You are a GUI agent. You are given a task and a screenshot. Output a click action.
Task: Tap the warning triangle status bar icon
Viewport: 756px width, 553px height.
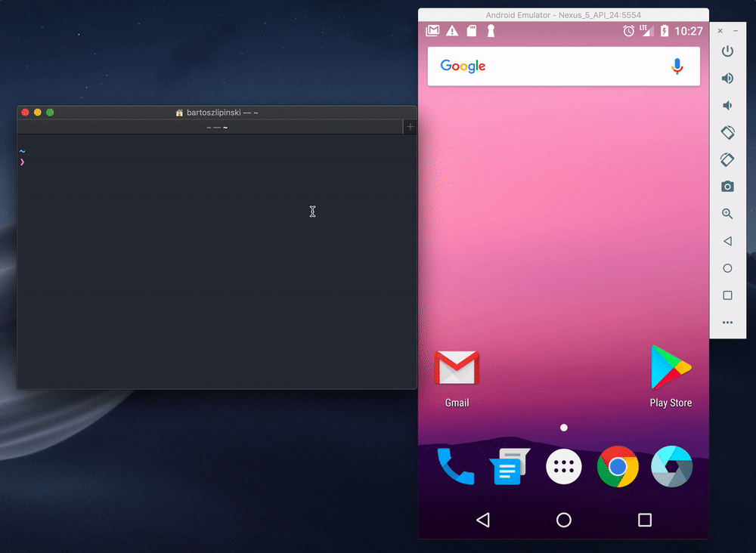coord(452,31)
